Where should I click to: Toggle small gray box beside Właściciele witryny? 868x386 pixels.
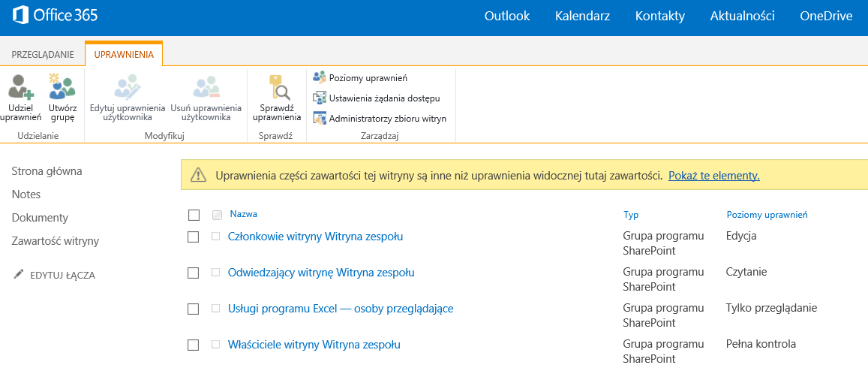(216, 345)
